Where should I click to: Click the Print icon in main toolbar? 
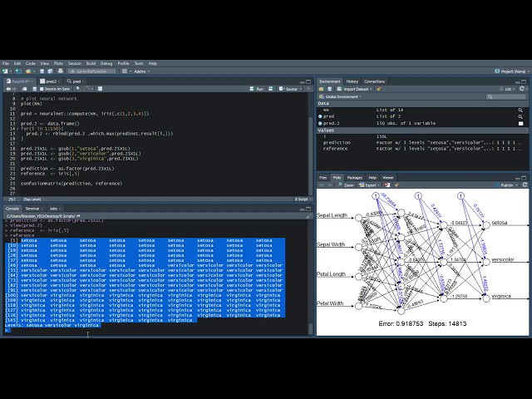pos(61,71)
